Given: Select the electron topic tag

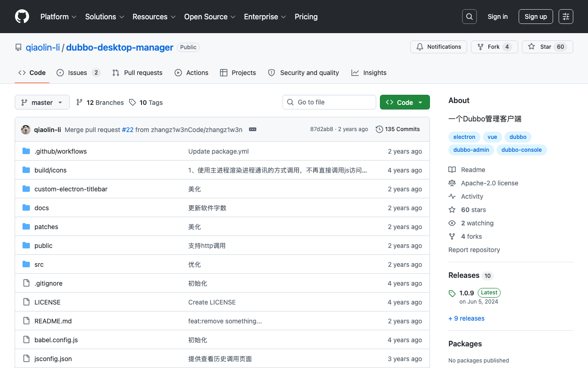Looking at the screenshot, I should (464, 137).
